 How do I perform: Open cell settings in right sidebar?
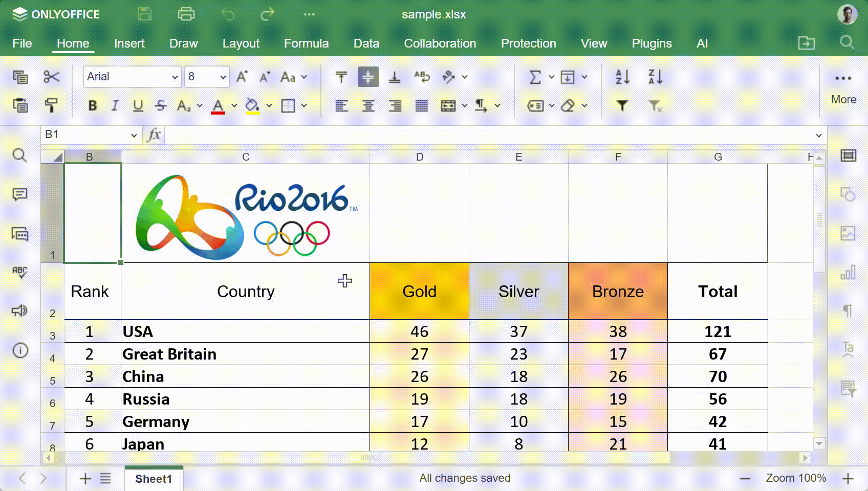pyautogui.click(x=848, y=155)
